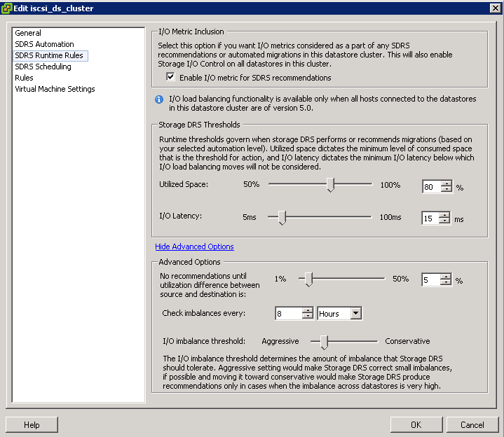Viewport: 504px width, 437px height.
Task: Open Virtual Machine Settings page
Action: [55, 89]
